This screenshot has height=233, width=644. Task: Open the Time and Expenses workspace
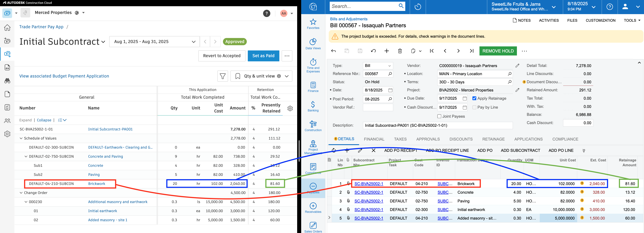(x=313, y=66)
